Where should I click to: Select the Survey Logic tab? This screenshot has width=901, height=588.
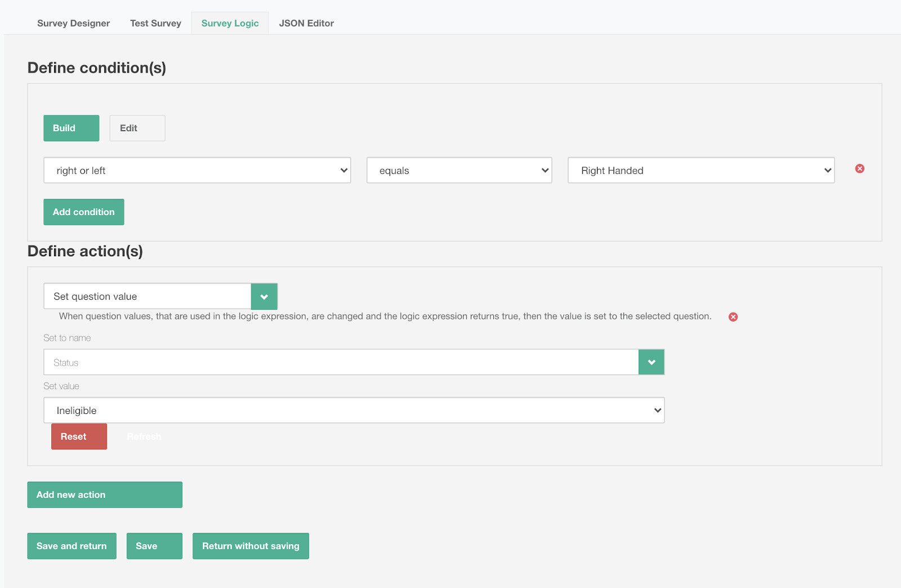pyautogui.click(x=230, y=23)
